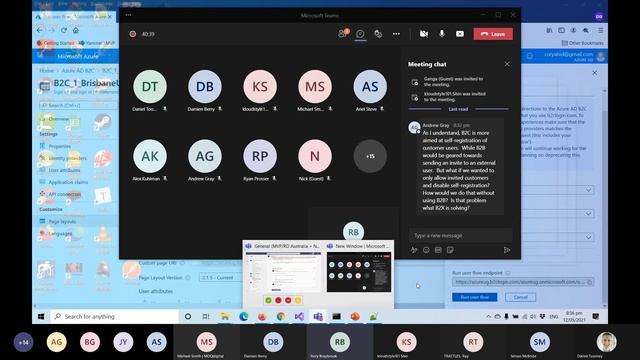The image size is (640, 360).
Task: Open Application claims in Azure menu
Action: click(68, 182)
